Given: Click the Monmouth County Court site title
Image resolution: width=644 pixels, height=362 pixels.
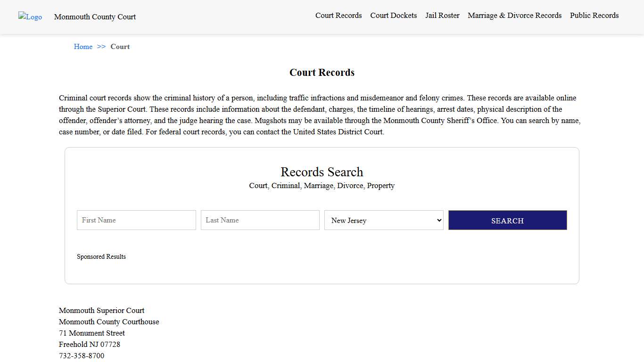Looking at the screenshot, I should click(x=94, y=16).
